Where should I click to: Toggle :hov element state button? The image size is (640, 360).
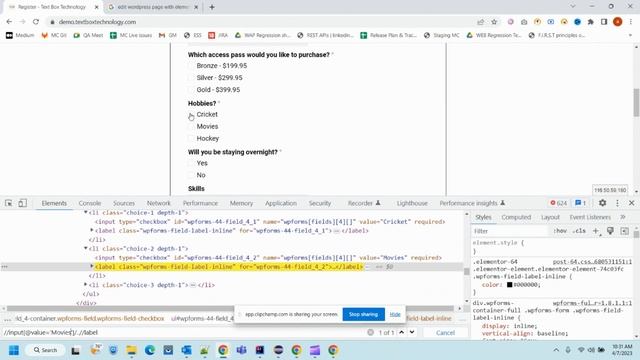560,231
